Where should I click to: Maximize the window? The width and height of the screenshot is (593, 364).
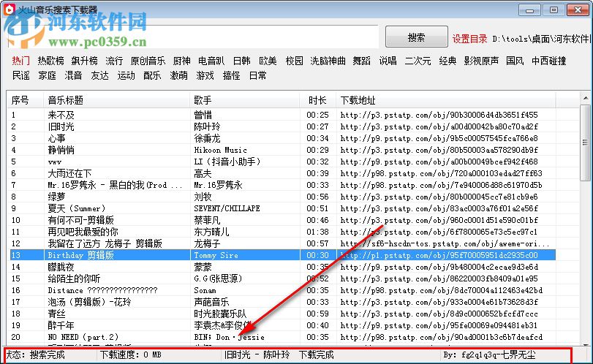(554, 10)
